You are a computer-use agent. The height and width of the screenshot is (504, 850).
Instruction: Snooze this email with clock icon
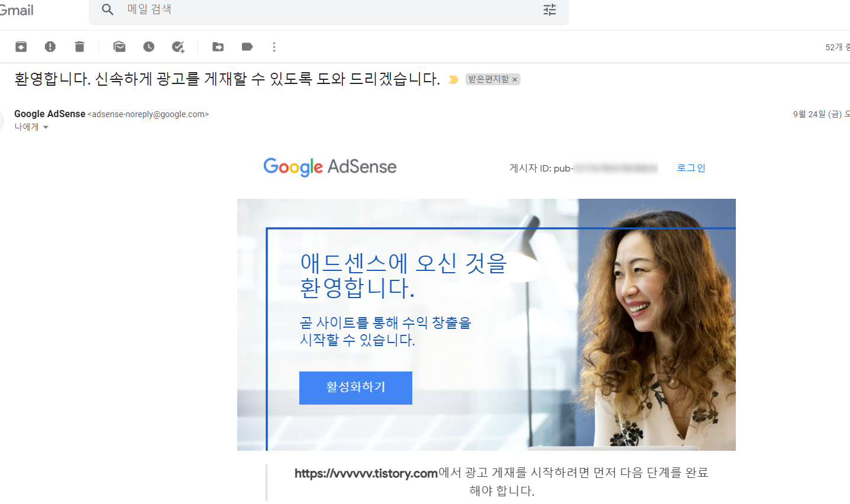click(148, 47)
